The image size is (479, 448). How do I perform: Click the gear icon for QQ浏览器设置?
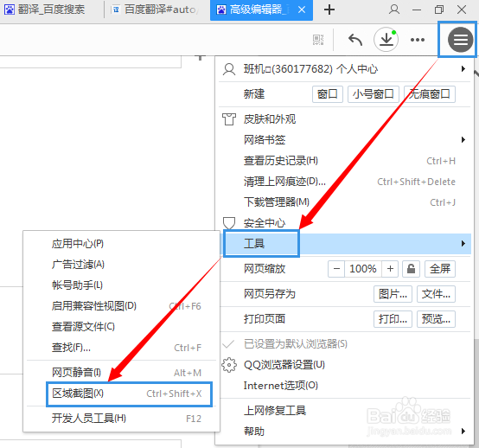(229, 365)
